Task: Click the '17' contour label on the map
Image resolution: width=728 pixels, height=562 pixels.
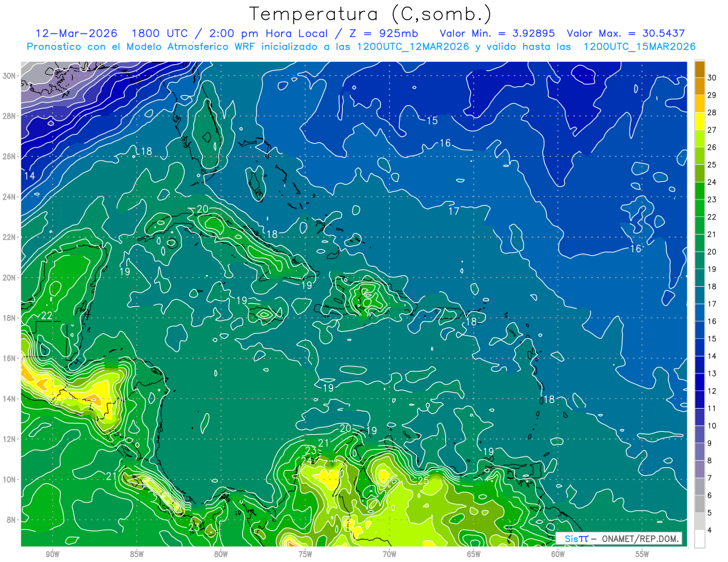Action: 454,212
